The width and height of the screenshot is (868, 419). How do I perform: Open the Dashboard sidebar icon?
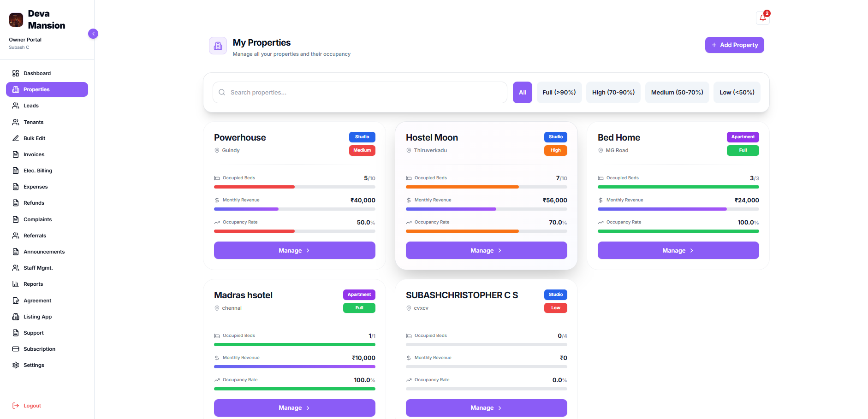16,73
